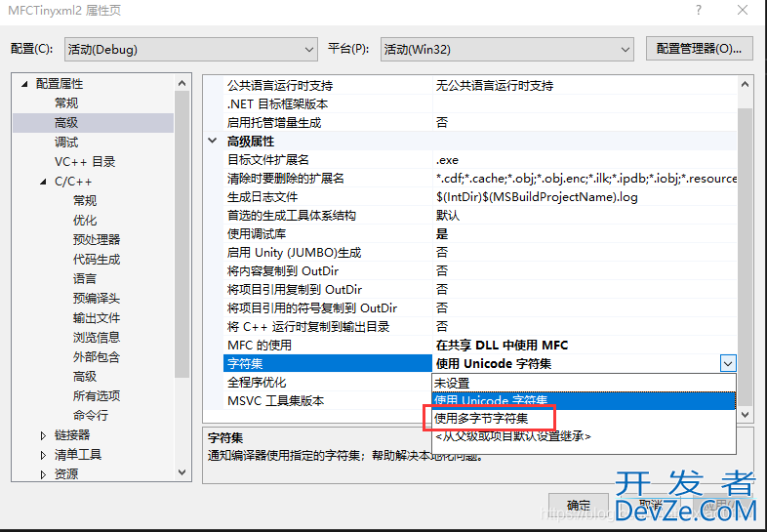This screenshot has height=532, width=767.
Task: Select 代码生成 in the tree
Action: [x=97, y=260]
